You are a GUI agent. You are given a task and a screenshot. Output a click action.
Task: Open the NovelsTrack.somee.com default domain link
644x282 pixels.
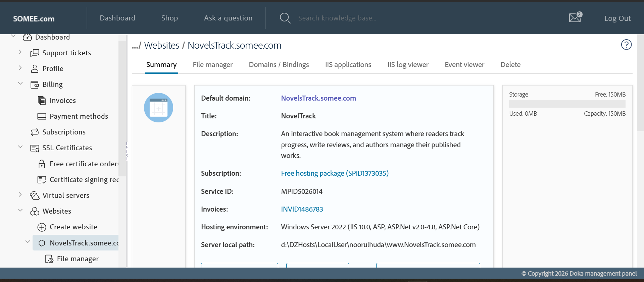(318, 98)
